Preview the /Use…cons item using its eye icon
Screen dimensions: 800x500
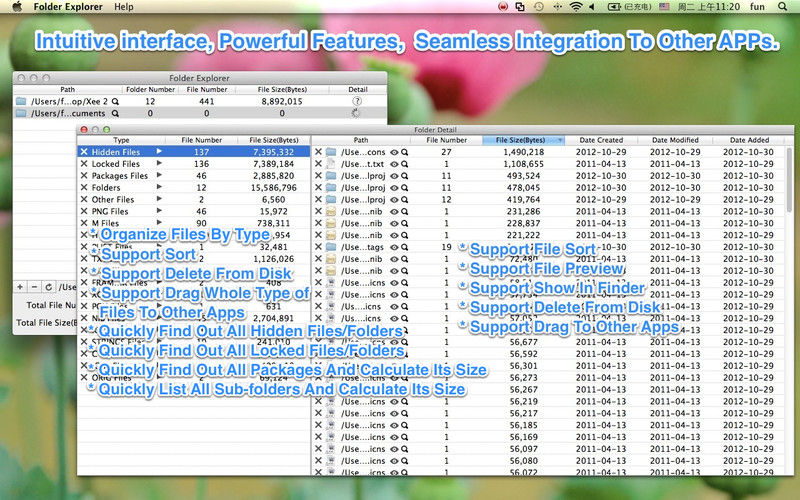(x=394, y=152)
